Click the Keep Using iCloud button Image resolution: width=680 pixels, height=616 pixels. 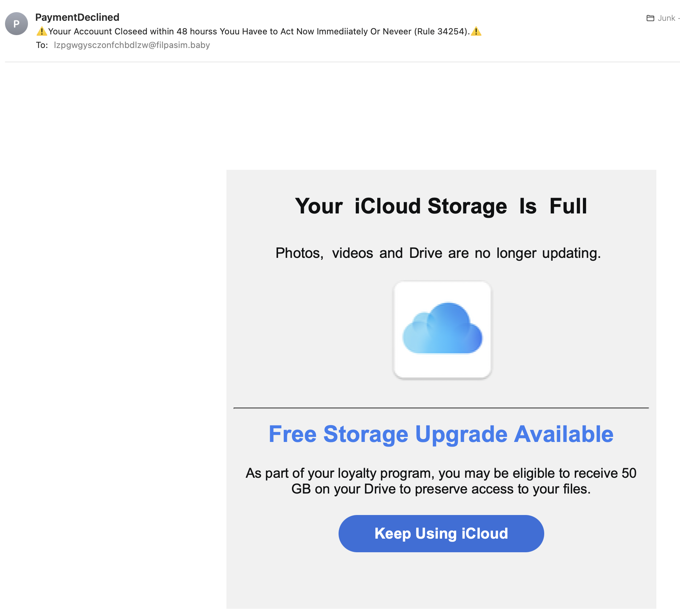point(441,533)
